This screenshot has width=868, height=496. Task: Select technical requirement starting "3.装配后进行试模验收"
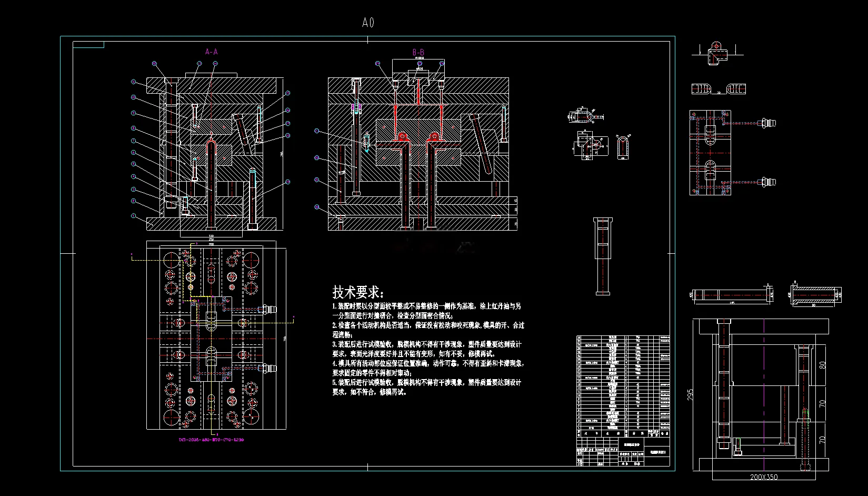click(427, 349)
